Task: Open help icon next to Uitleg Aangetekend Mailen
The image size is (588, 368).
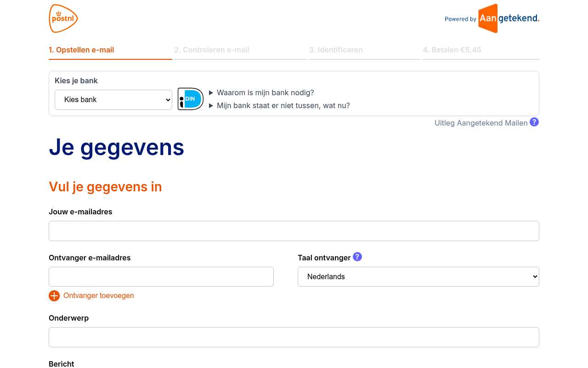Action: click(534, 122)
